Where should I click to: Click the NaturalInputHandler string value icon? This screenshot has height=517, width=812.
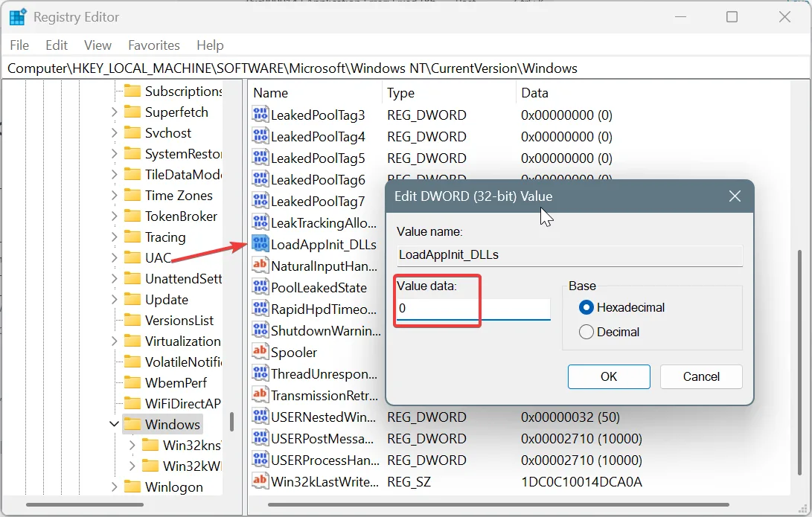pos(260,265)
